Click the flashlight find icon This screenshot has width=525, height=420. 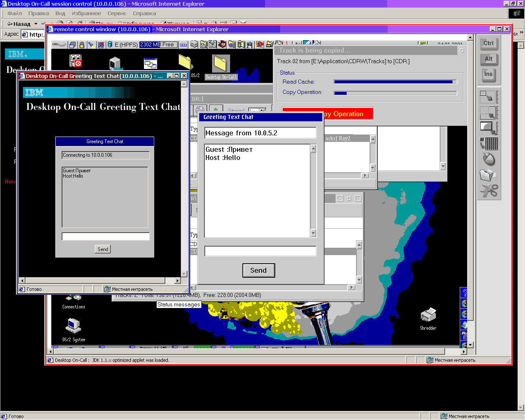point(91,45)
